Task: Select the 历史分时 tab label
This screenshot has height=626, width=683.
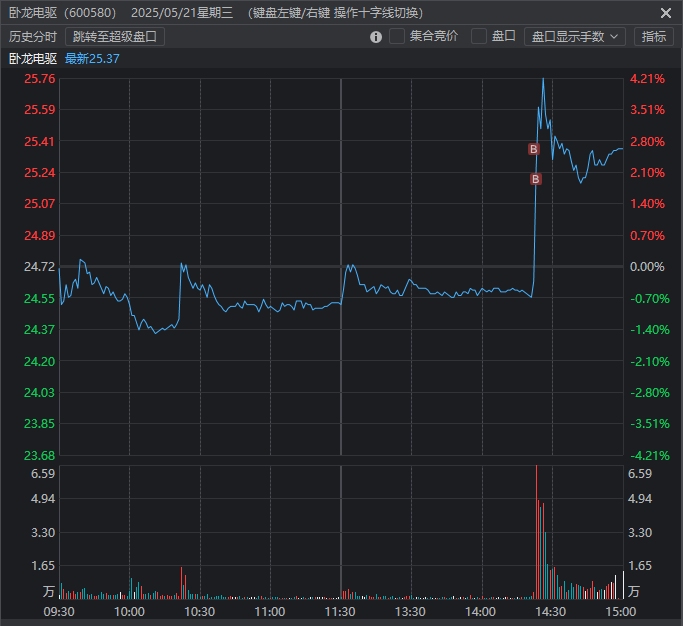Action: (33, 36)
